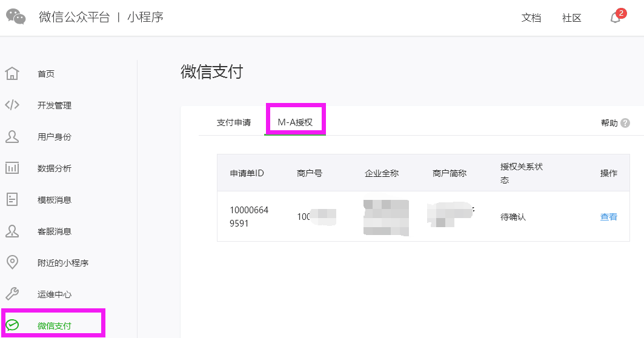Open the 文档 link in header
Image resolution: width=644 pixels, height=338 pixels.
tap(531, 18)
